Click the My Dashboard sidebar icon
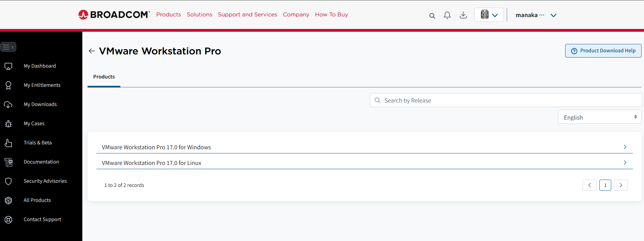 click(x=8, y=66)
